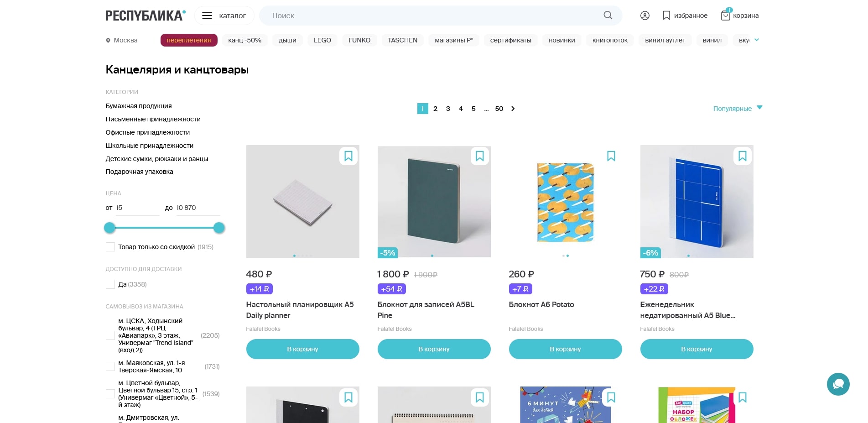Open the каталог menu
The height and width of the screenshot is (423, 868).
(x=224, y=16)
